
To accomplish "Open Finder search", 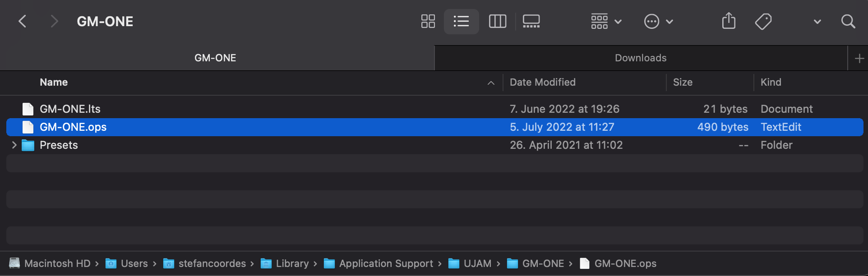I will click(x=848, y=21).
